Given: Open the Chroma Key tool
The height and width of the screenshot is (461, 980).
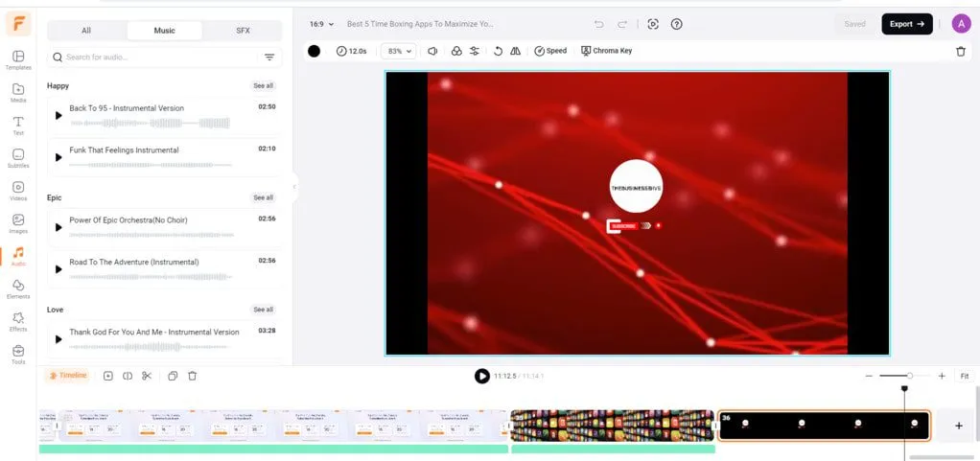Looking at the screenshot, I should 607,51.
